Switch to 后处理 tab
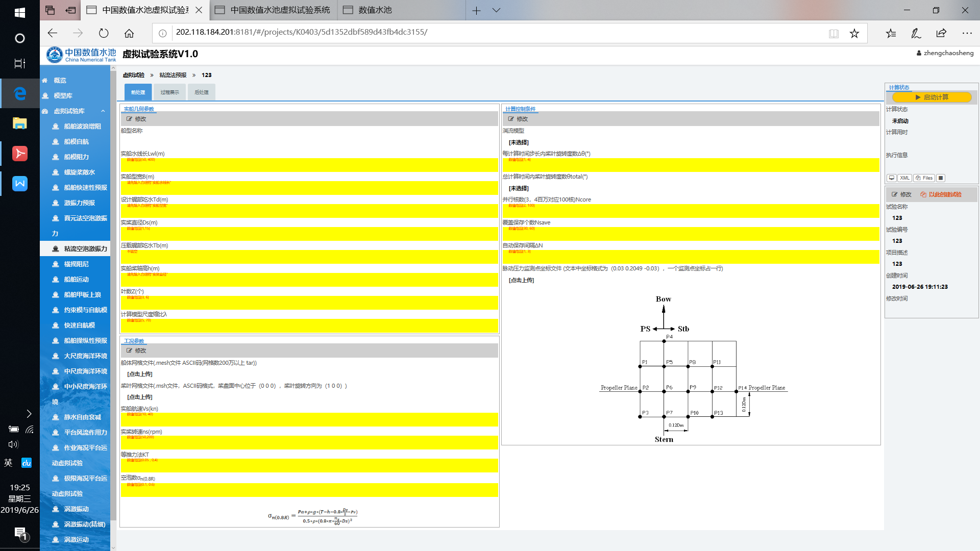 (x=202, y=92)
